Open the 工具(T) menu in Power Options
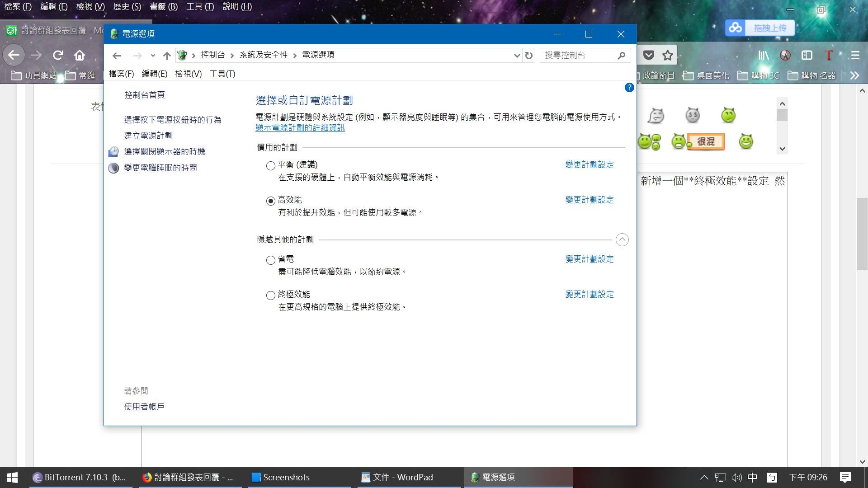Screen dimensions: 868x488 point(222,74)
